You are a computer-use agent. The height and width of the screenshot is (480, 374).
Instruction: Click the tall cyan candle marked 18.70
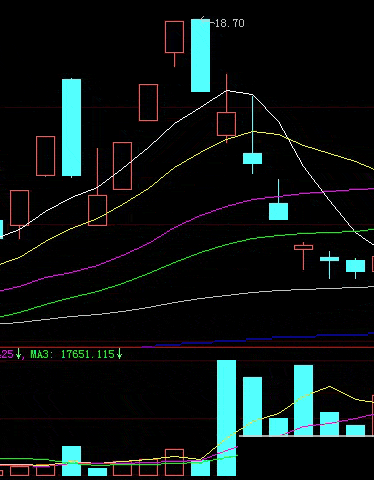(x=200, y=55)
